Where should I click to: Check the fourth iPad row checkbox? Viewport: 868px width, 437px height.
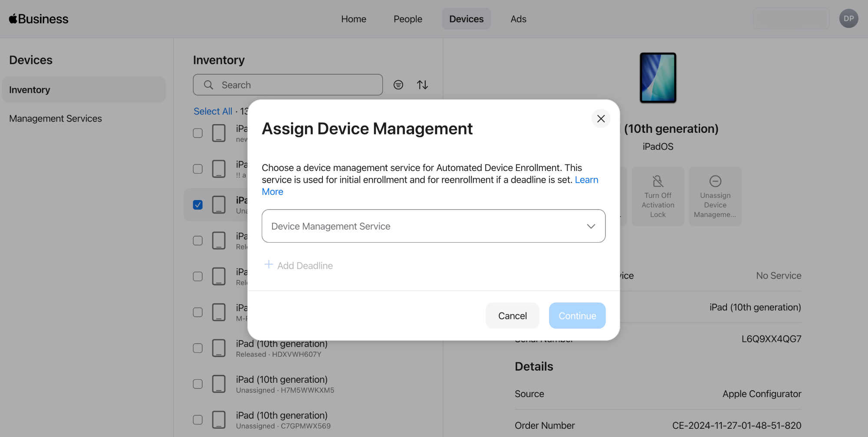click(x=197, y=240)
